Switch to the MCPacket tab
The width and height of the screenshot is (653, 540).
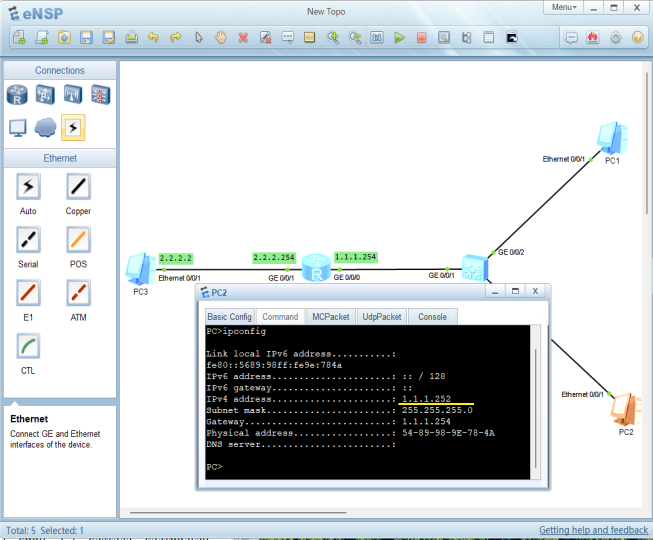coord(329,317)
